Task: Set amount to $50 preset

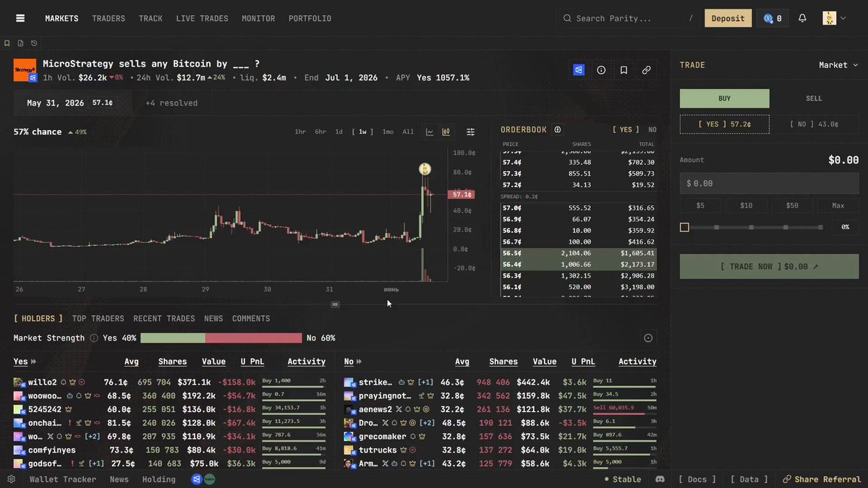Action: 792,205
